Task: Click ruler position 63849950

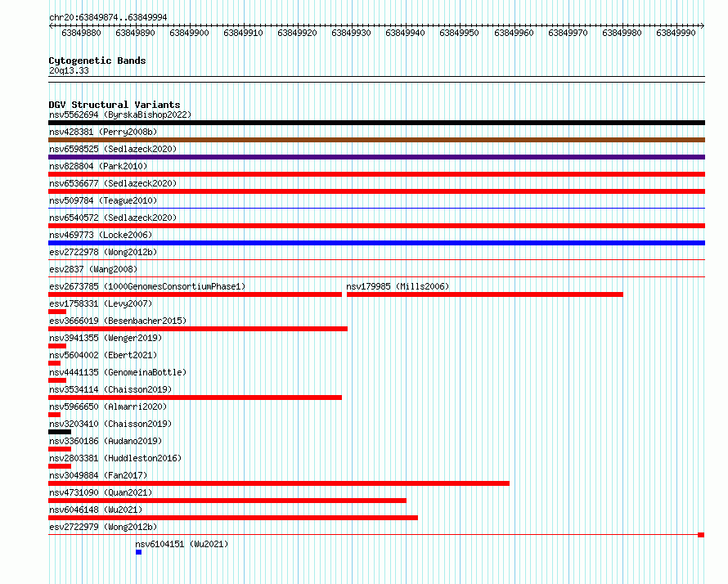Action: (459, 33)
